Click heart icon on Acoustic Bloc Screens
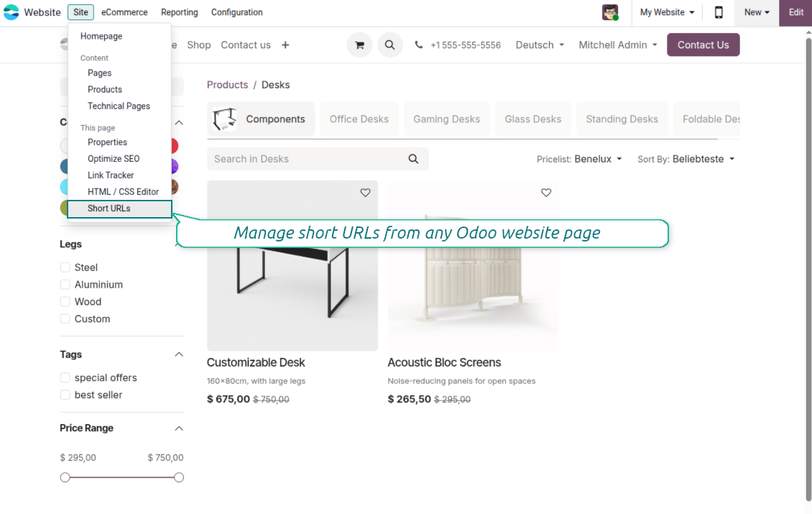The image size is (812, 514). click(546, 193)
